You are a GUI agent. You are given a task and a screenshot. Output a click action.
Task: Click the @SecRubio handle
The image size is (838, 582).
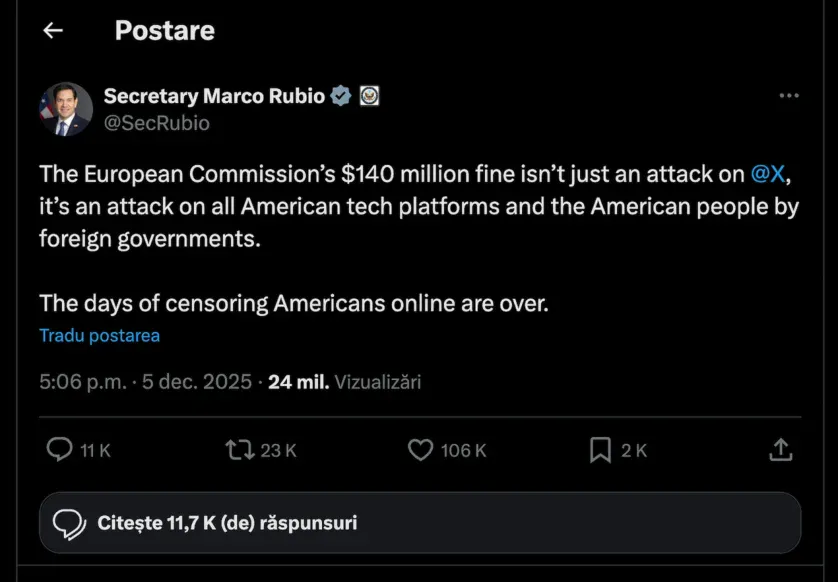[157, 123]
